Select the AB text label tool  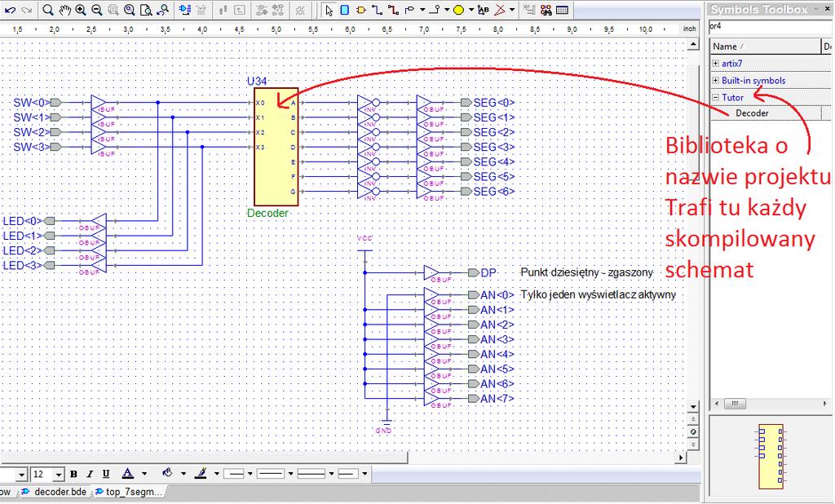[484, 10]
